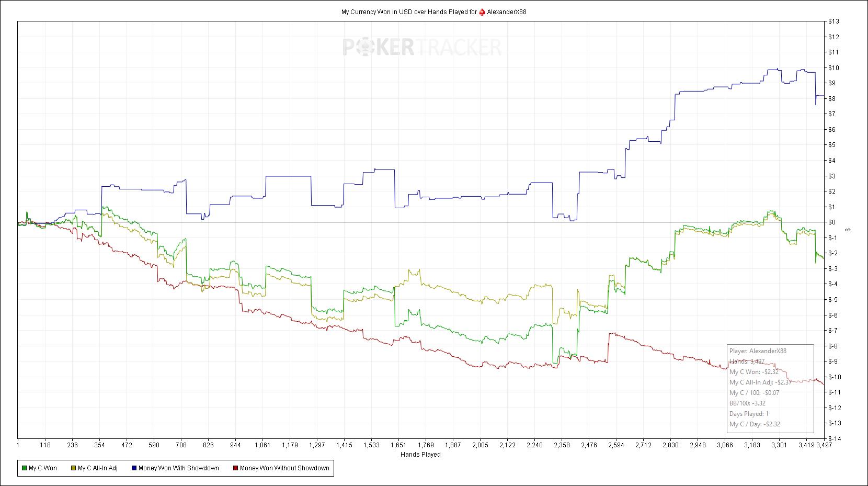
Task: Click the Days Played line in stats box
Action: click(749, 414)
